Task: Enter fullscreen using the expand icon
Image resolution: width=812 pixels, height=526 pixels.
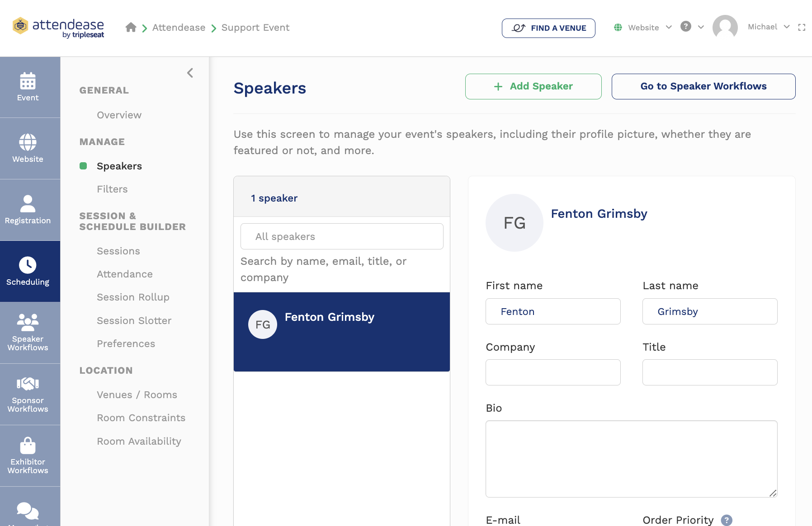Action: 803,28
